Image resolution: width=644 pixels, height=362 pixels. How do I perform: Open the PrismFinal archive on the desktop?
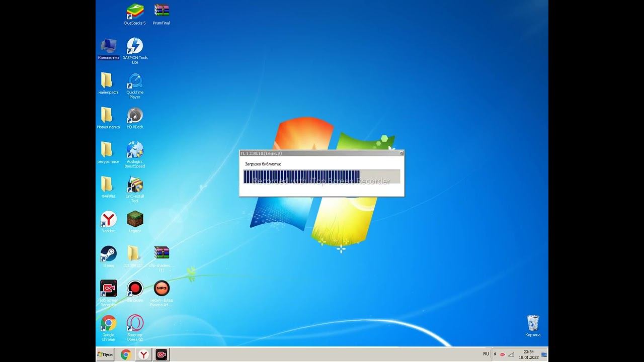tap(162, 14)
